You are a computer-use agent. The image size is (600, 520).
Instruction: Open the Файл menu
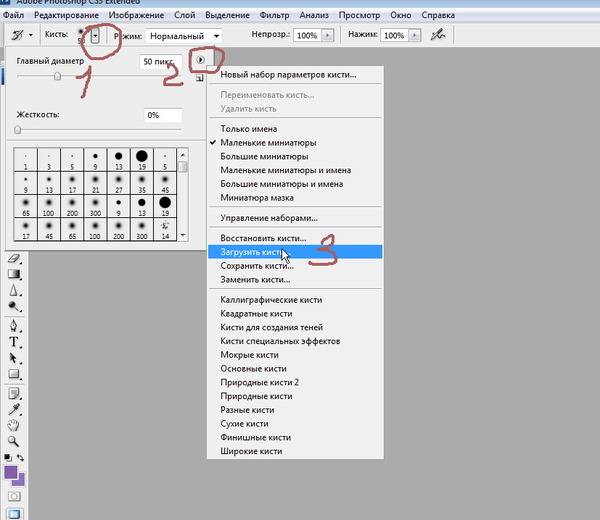13,15
